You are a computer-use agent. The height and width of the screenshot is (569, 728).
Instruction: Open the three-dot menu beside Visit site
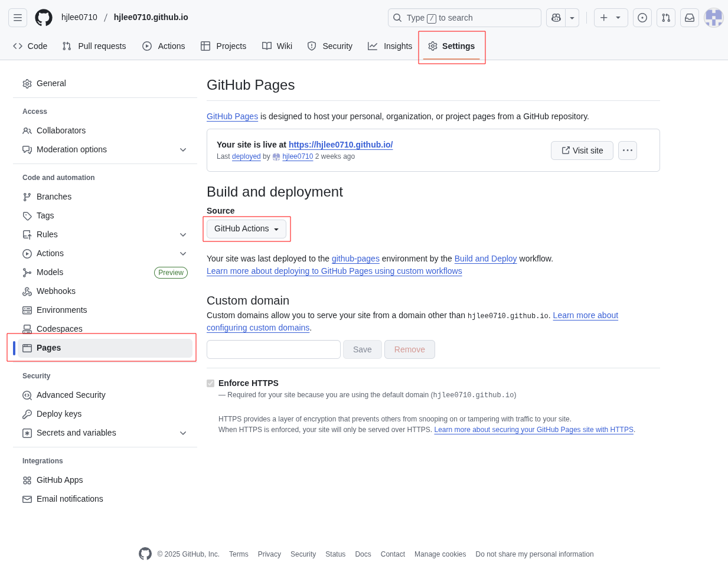point(627,151)
